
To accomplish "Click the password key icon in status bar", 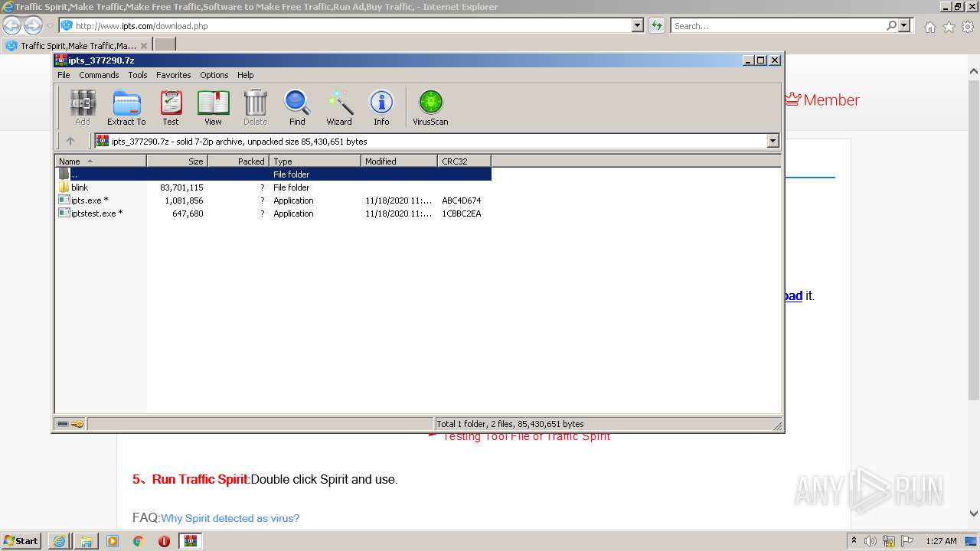I will pyautogui.click(x=77, y=424).
